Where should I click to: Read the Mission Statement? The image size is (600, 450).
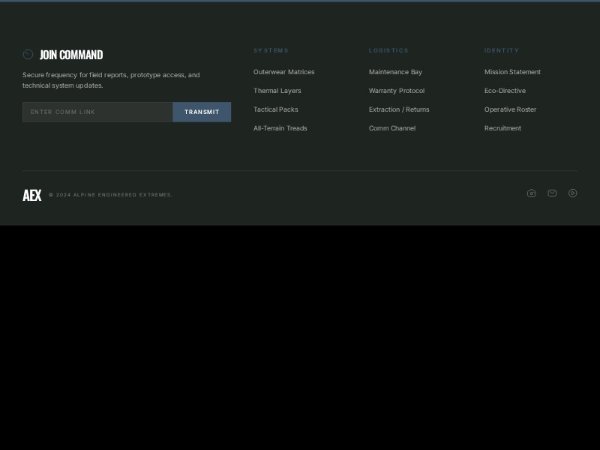(512, 72)
